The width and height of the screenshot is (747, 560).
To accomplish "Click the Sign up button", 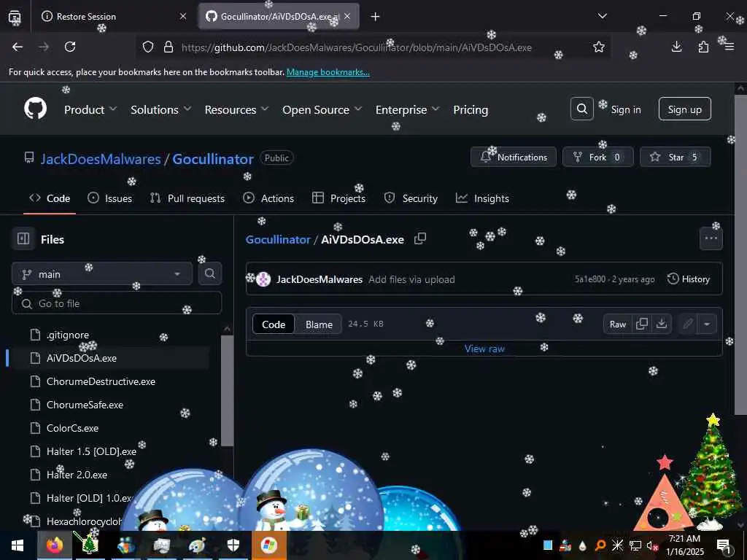I will point(684,109).
